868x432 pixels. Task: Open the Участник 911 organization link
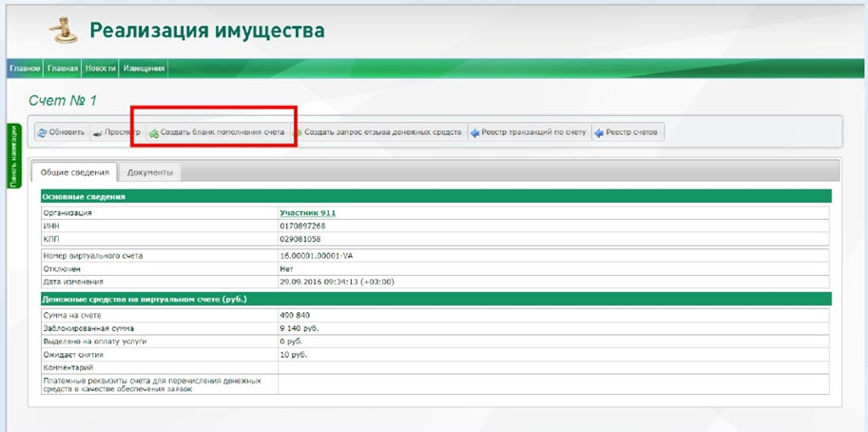[x=307, y=213]
